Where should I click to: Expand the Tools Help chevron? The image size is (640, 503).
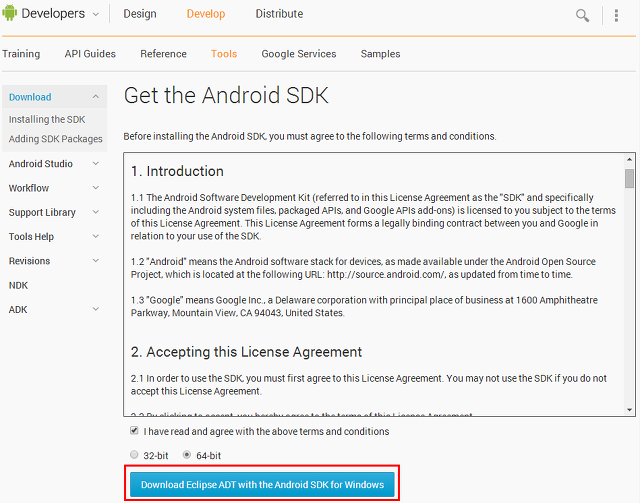[96, 236]
